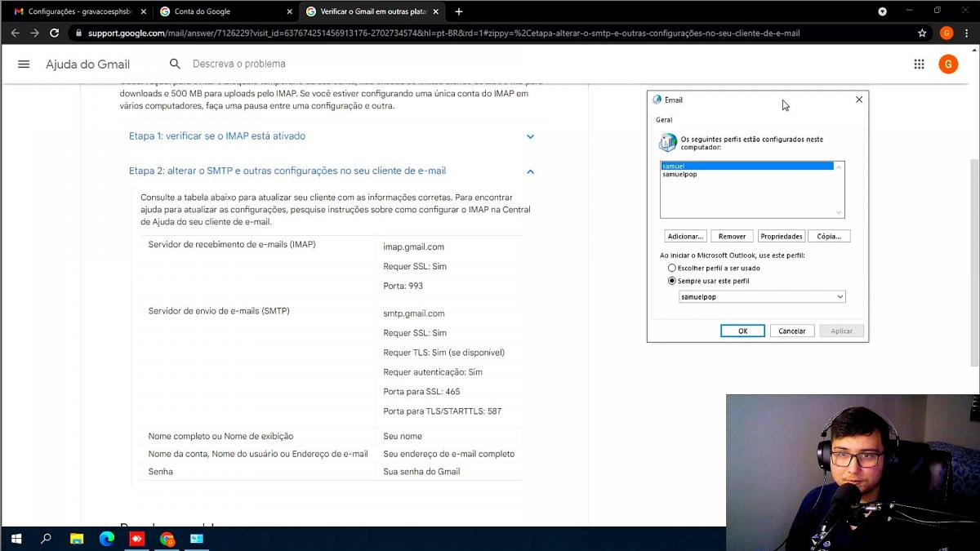Click 'Sua senha do Gmail' cell

click(x=421, y=472)
